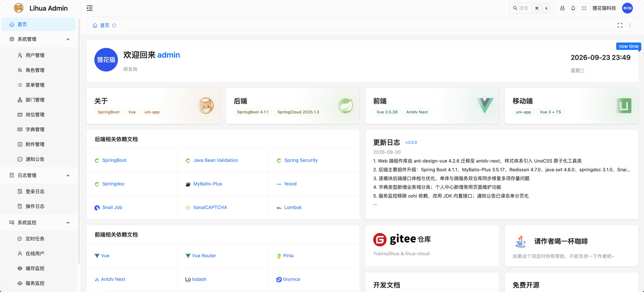Click the Vue logo on 前端 card
644x292 pixels.
tap(485, 106)
